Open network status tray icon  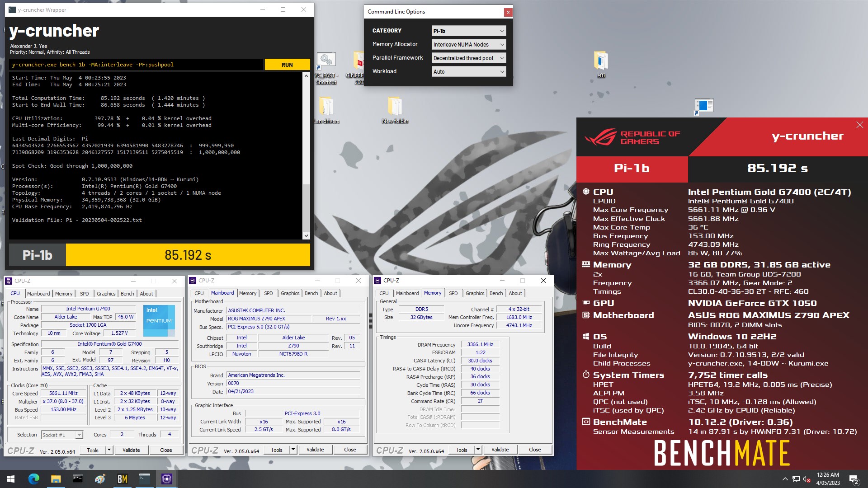click(x=796, y=479)
